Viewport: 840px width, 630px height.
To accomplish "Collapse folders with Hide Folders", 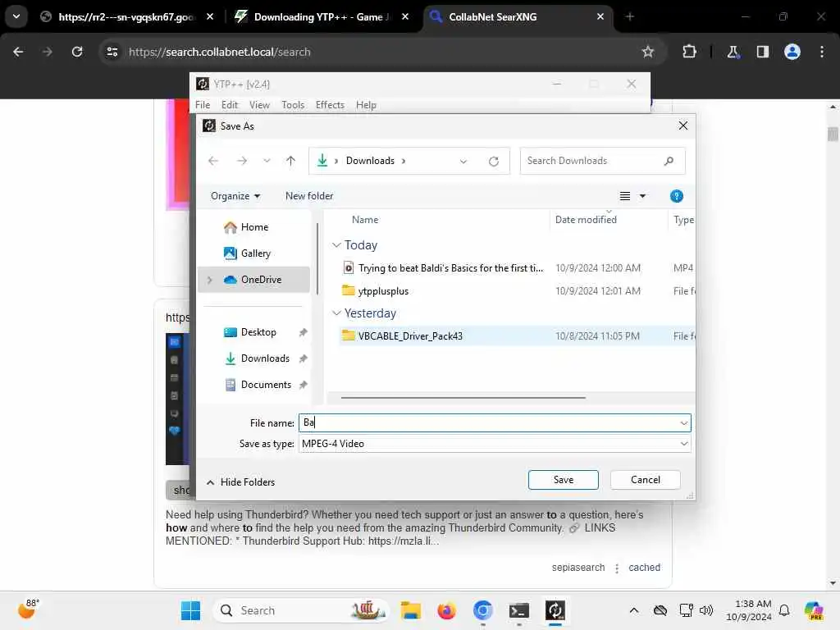I will click(x=240, y=482).
